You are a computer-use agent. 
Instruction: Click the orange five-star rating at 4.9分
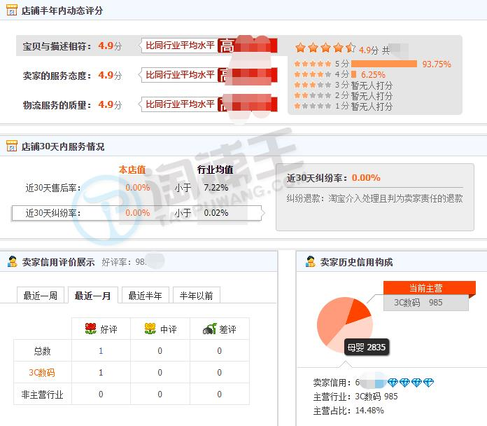(325, 48)
